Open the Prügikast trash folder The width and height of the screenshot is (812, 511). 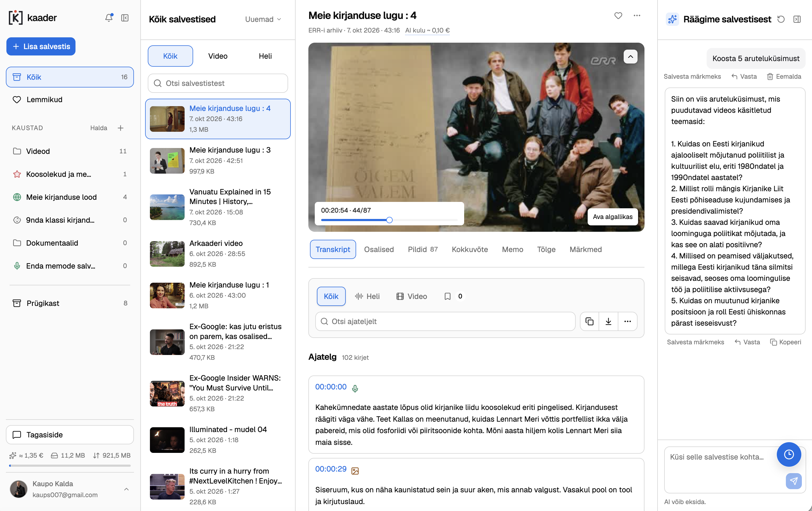click(70, 303)
